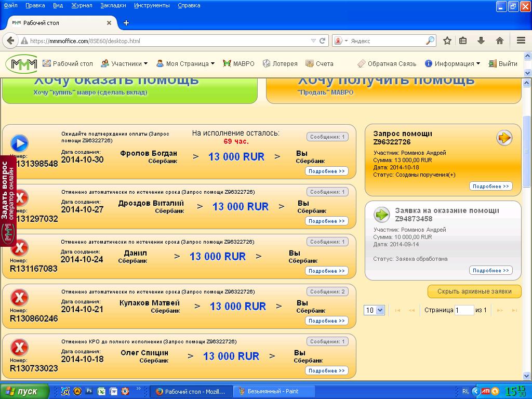Screen dimensions: 532x399
Task: Click orange arrow icon on Запрос помощи Z96322726
Action: point(504,138)
